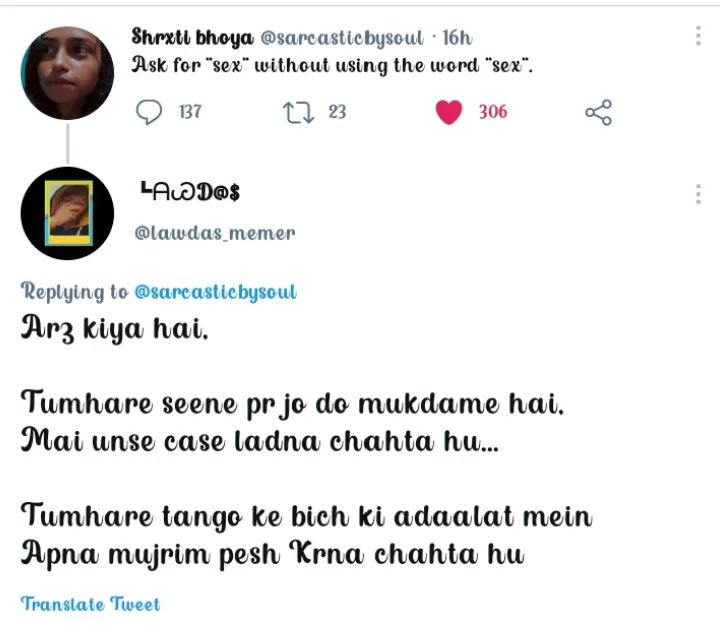This screenshot has height=625, width=720.
Task: View the 306 likes count
Action: coord(492,112)
